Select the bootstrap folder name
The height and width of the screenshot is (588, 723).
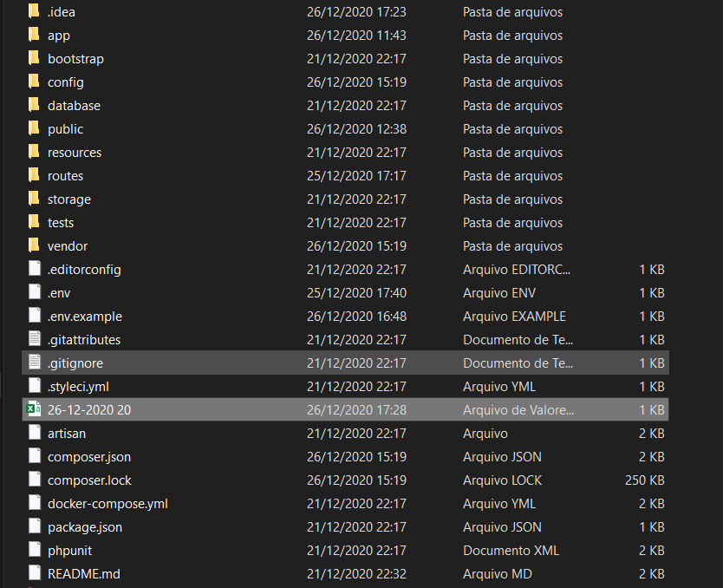(x=76, y=59)
